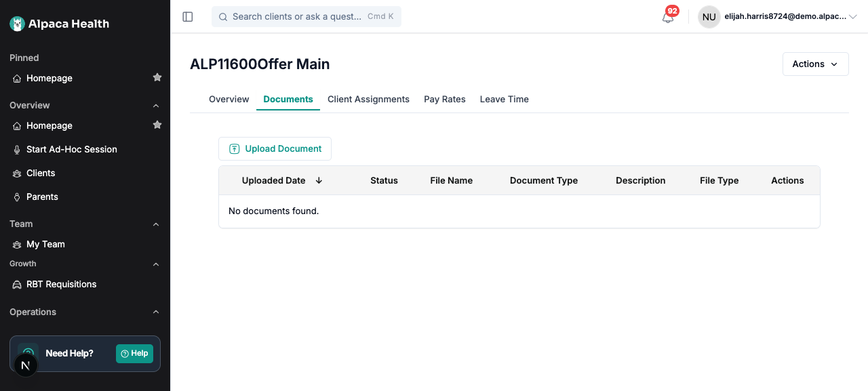Open the Actions dropdown

(815, 64)
